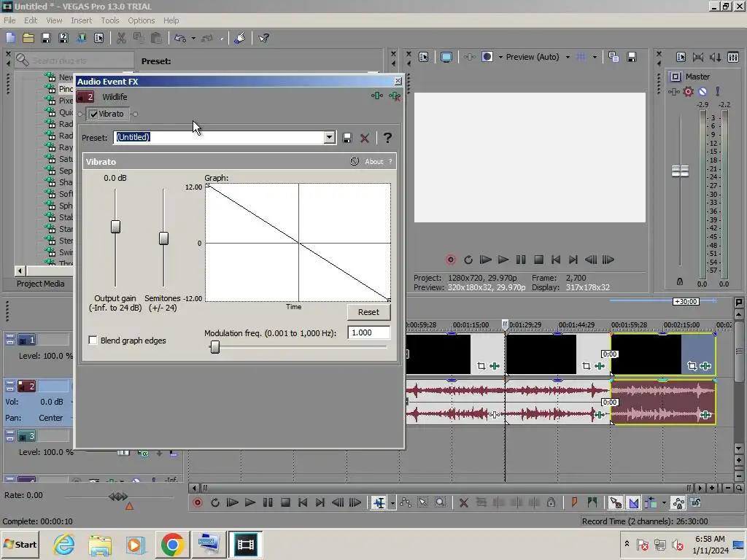Click the Windows Start button
The width and height of the screenshot is (747, 560).
[20, 544]
